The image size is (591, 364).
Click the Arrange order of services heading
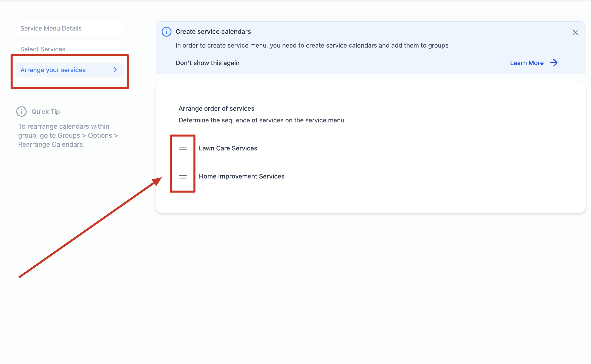216,108
